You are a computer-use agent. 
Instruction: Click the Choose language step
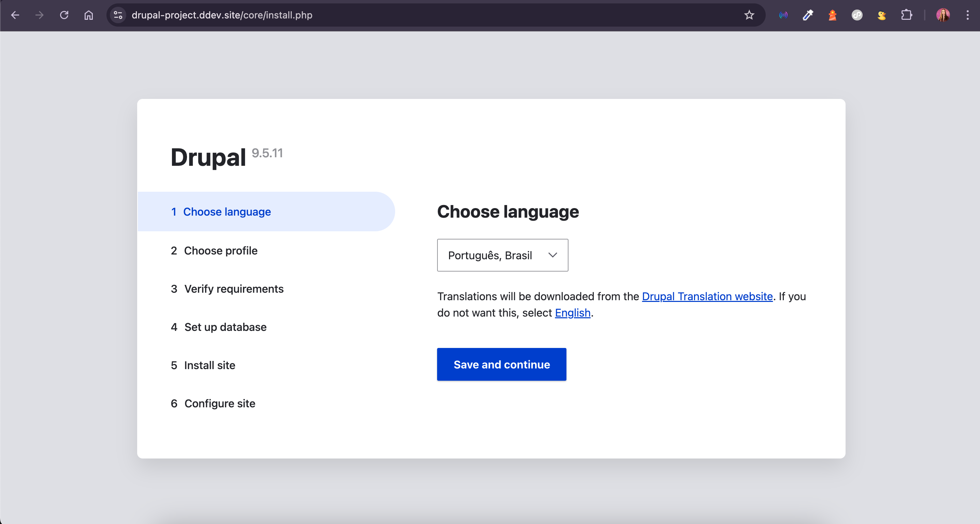point(227,212)
